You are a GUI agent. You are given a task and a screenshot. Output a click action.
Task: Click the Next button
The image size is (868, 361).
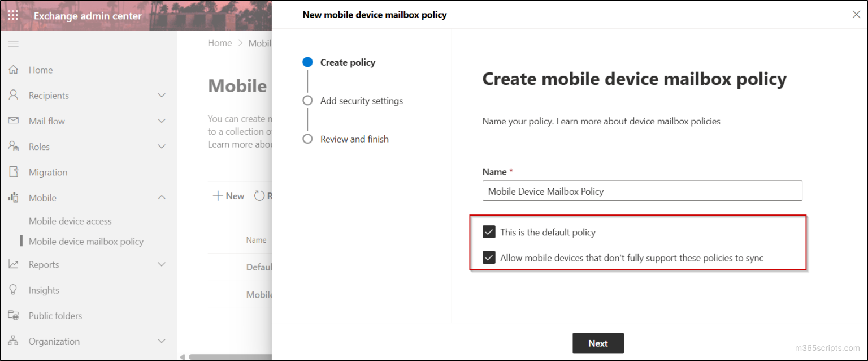pyautogui.click(x=598, y=343)
